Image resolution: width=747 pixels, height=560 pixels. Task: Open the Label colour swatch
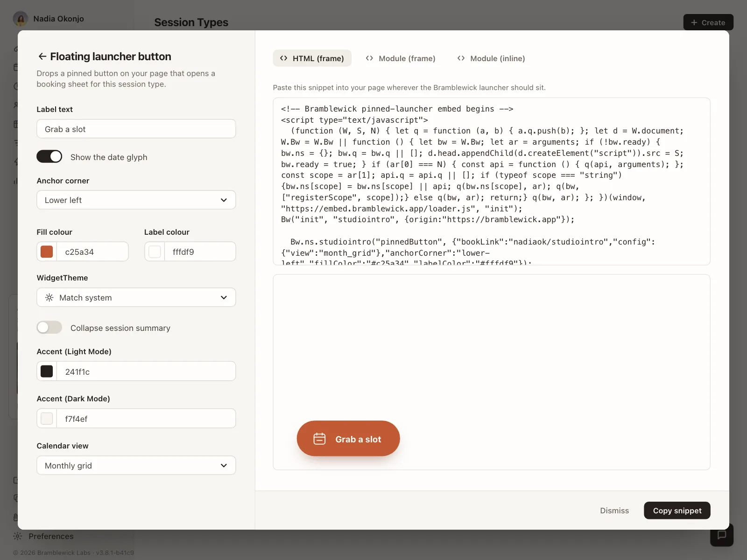coord(155,252)
